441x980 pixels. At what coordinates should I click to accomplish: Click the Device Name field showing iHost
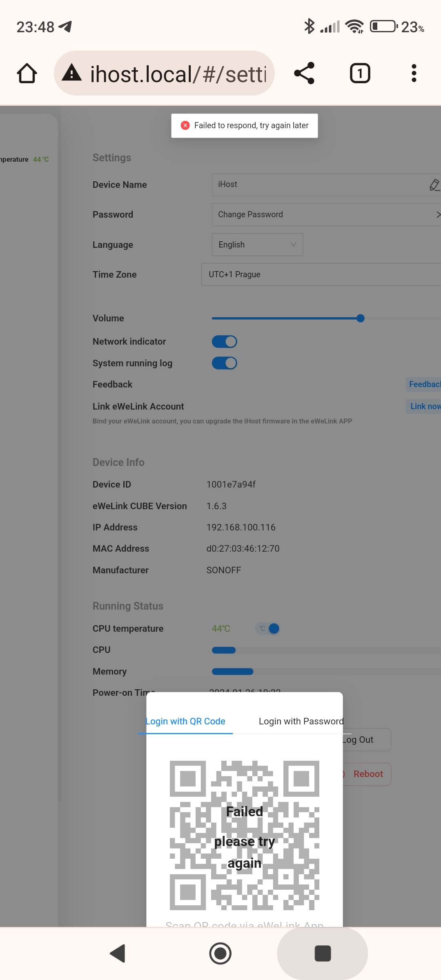pos(326,185)
